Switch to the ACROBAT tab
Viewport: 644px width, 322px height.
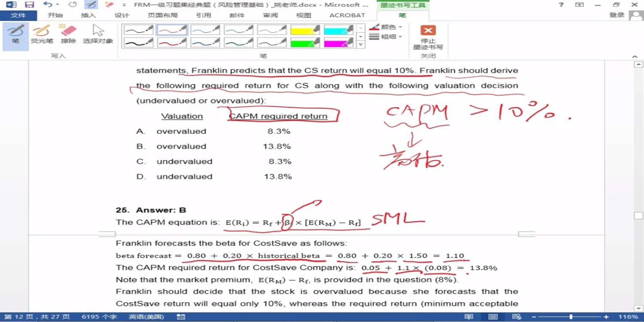click(x=347, y=15)
